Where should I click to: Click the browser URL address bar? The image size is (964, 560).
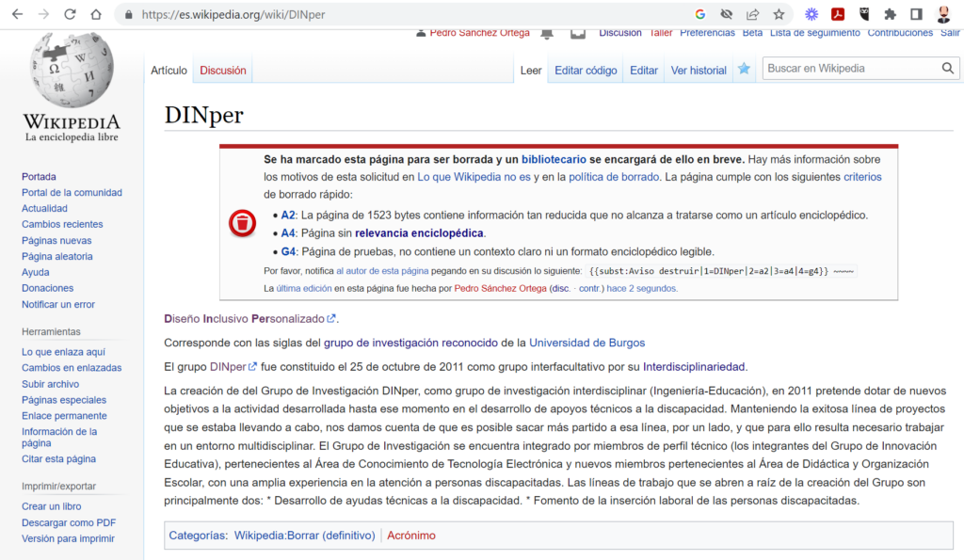click(x=406, y=14)
